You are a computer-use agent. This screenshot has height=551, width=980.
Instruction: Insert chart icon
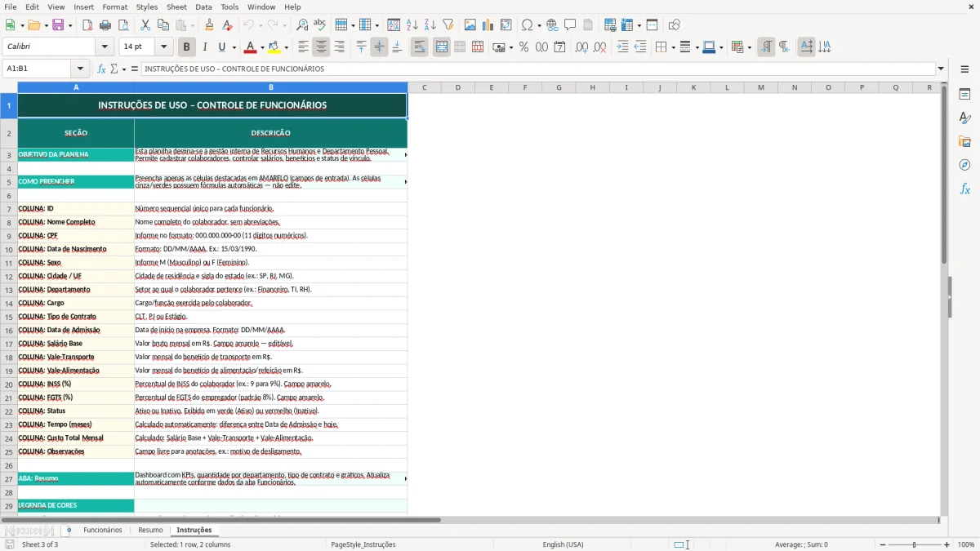point(488,25)
